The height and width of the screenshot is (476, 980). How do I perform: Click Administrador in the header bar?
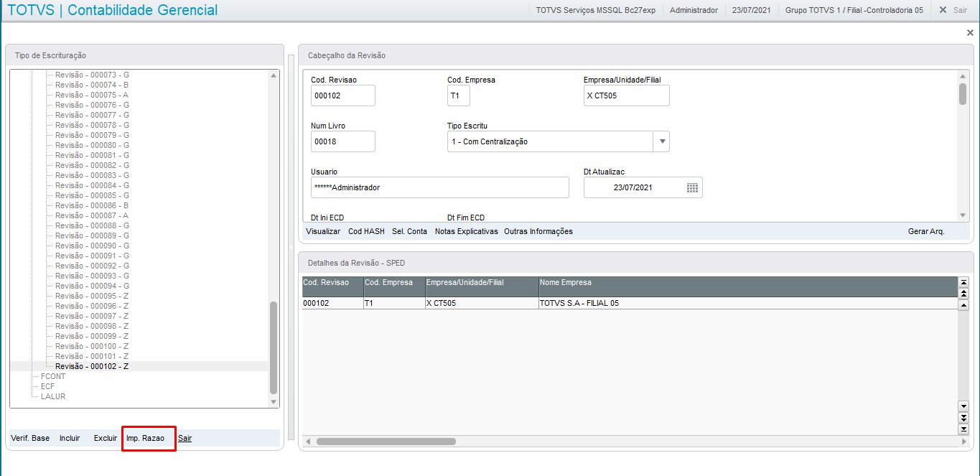pyautogui.click(x=694, y=10)
